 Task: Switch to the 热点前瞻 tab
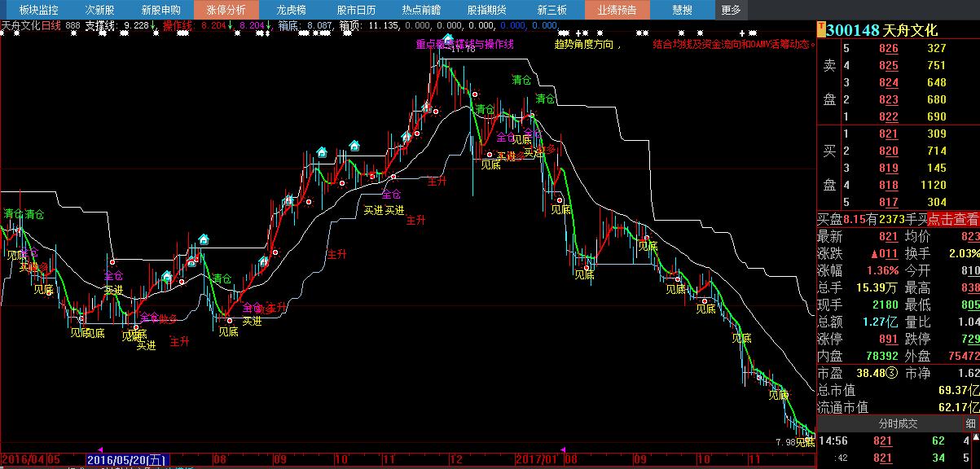(x=421, y=10)
